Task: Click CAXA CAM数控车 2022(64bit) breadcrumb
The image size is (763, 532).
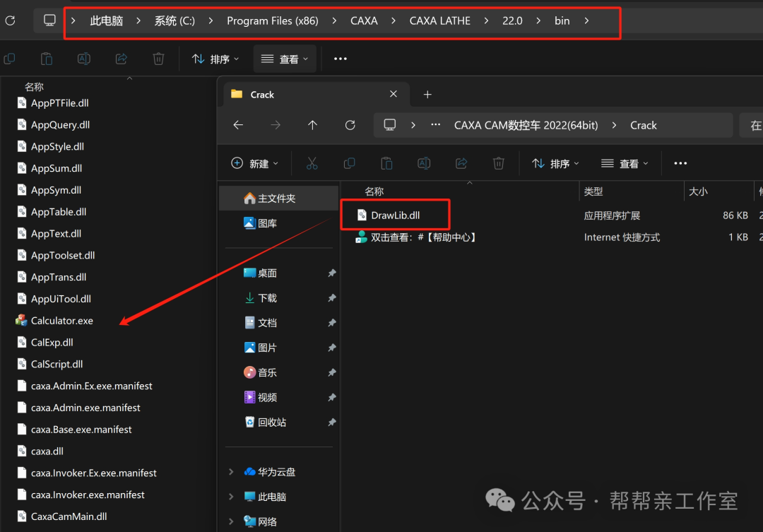Action: tap(526, 125)
